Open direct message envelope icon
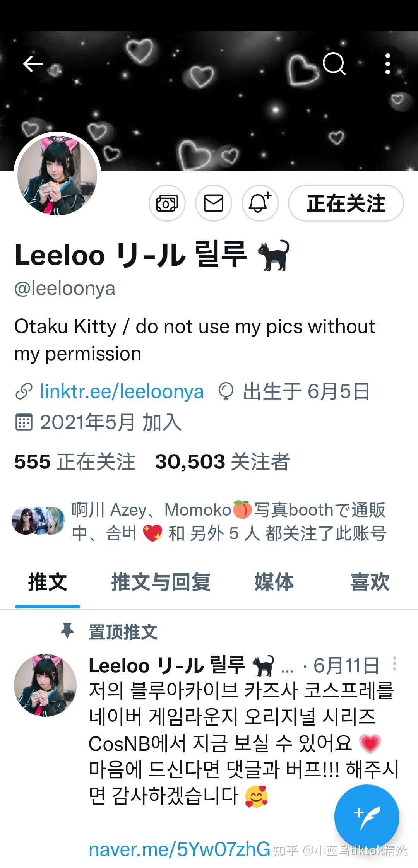 214,203
